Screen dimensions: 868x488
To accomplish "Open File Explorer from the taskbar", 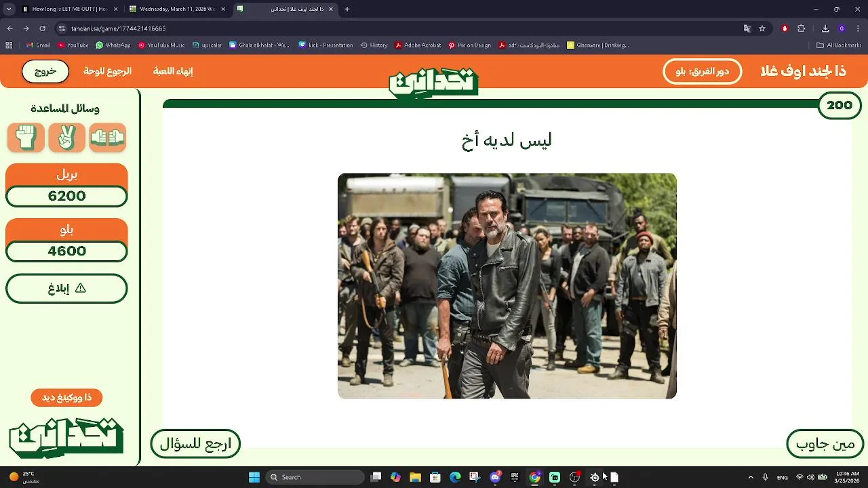I will pyautogui.click(x=415, y=477).
